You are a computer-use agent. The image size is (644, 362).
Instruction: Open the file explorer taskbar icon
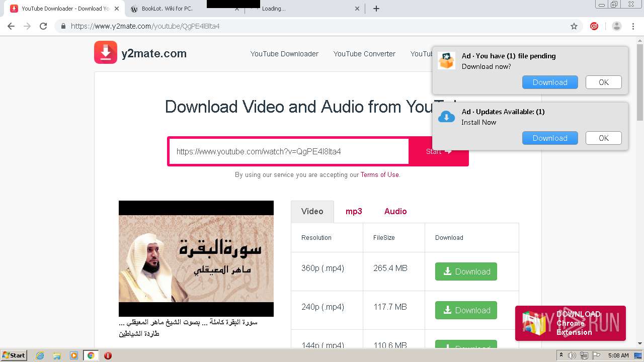point(57,355)
